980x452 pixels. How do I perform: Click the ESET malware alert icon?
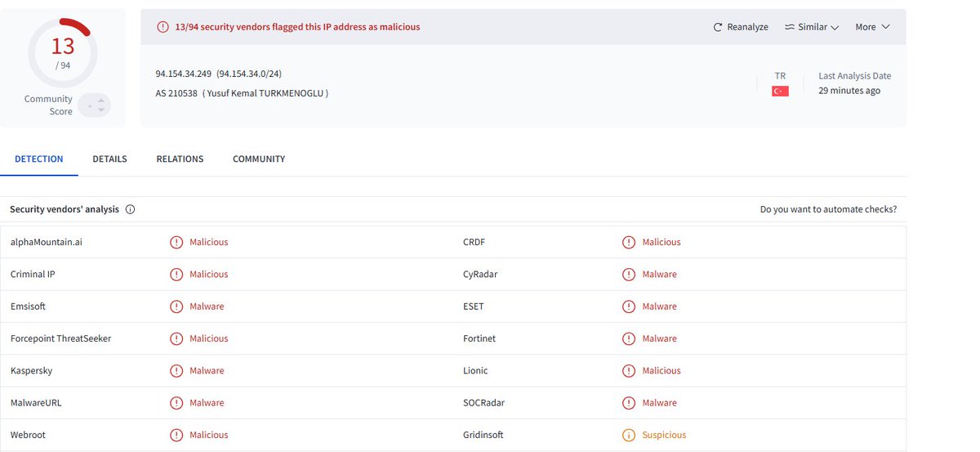[629, 307]
